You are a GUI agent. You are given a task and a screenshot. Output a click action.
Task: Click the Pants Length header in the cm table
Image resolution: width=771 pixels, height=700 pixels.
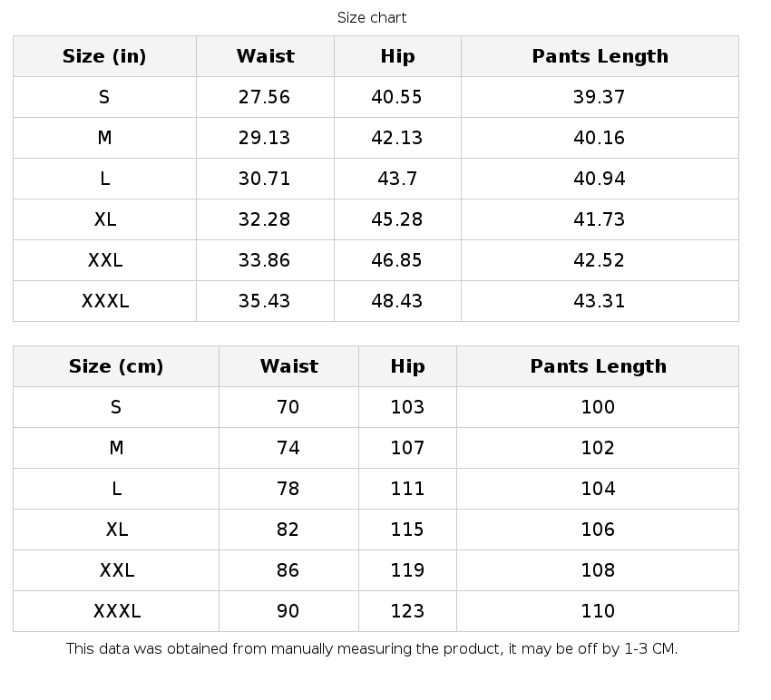[x=598, y=366]
